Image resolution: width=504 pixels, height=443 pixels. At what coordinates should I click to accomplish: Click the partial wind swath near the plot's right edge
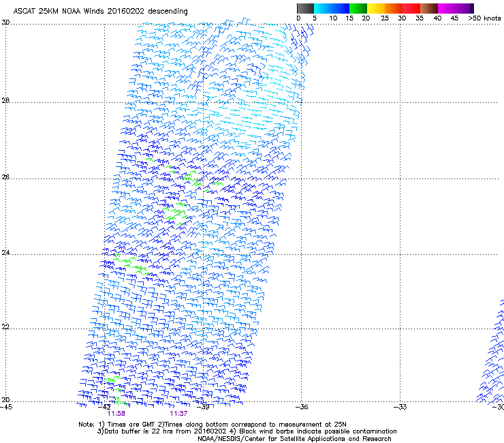click(491, 352)
